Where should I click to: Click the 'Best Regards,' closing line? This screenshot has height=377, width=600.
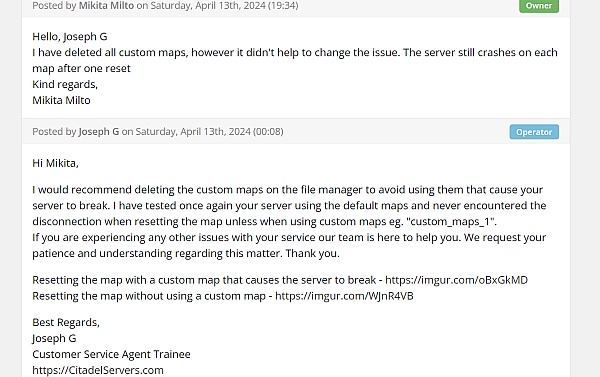(x=66, y=323)
